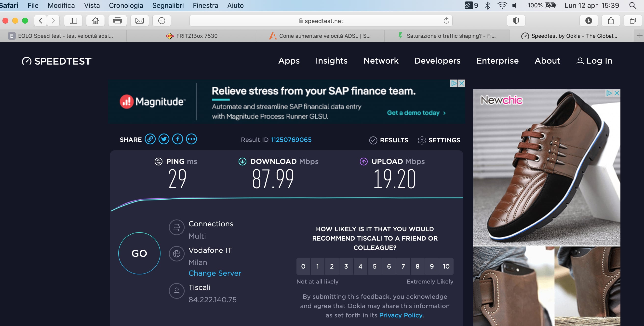Share result on Facebook

(177, 139)
